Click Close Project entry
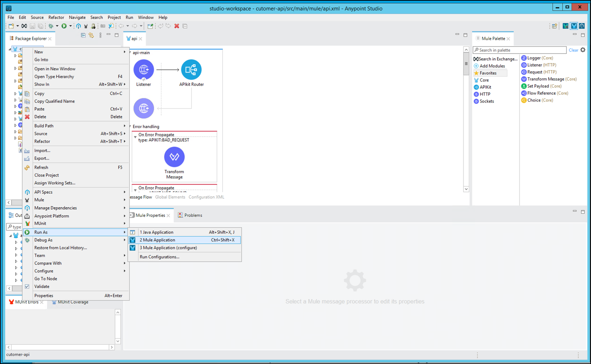This screenshot has width=591, height=364. (x=76, y=175)
